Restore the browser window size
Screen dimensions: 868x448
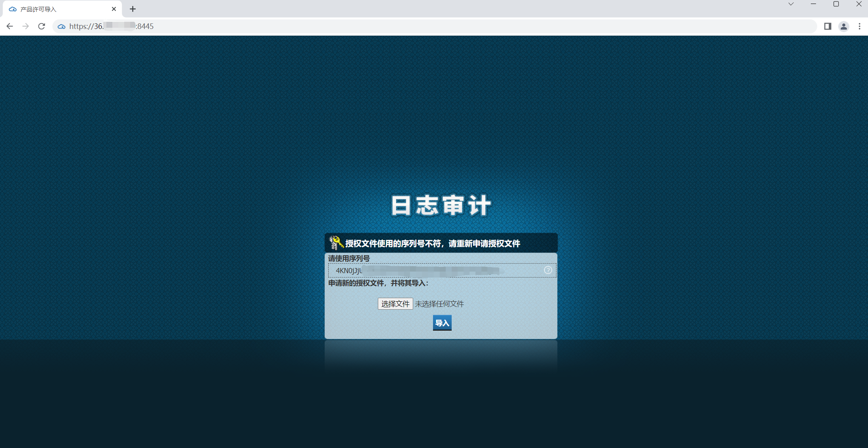pos(836,4)
